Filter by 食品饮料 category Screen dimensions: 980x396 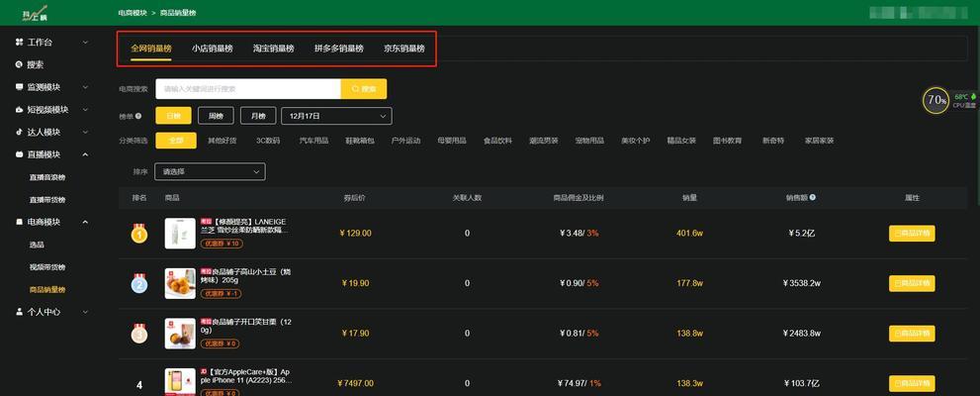pos(497,141)
